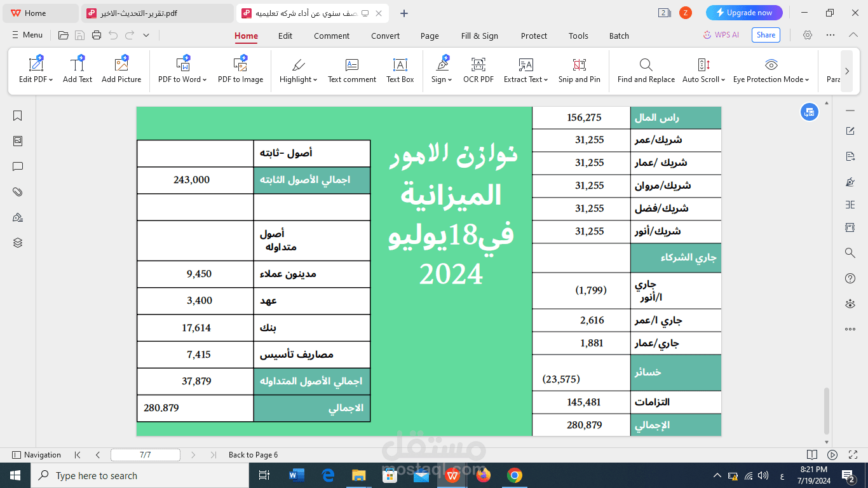Start PDF to Image conversion
Image resolution: width=868 pixels, height=488 pixels.
point(240,70)
